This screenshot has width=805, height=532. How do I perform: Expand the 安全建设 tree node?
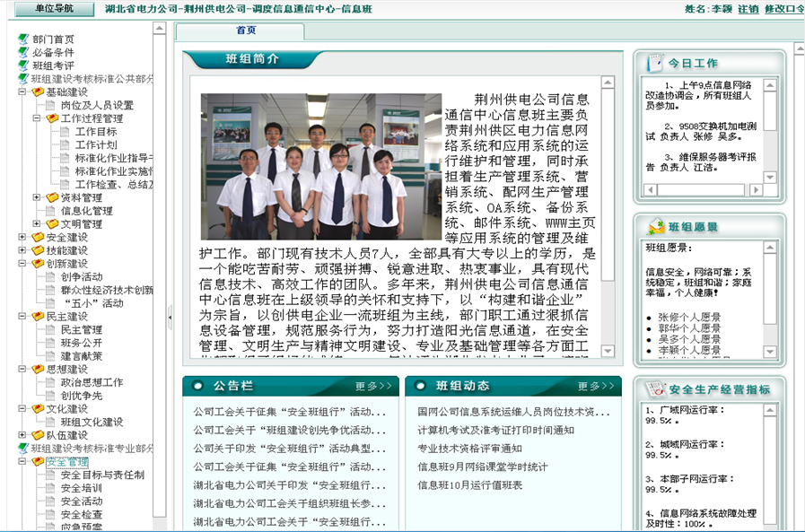pyautogui.click(x=22, y=238)
